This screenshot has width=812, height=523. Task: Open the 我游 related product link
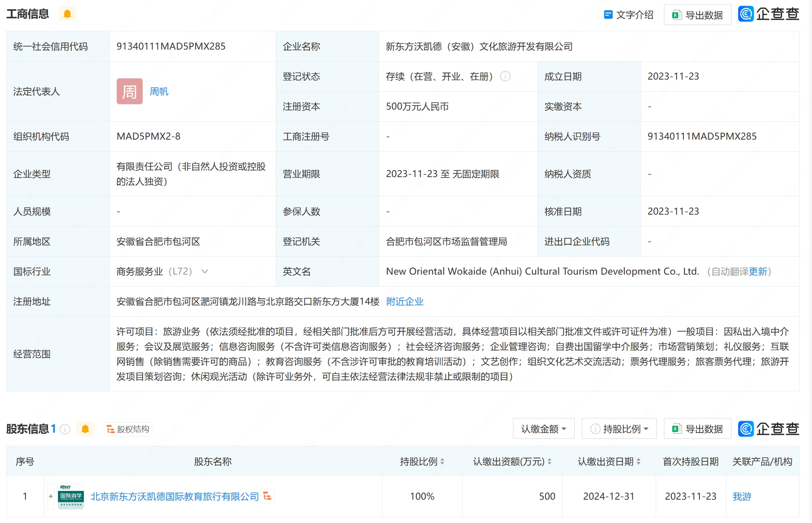[742, 496]
